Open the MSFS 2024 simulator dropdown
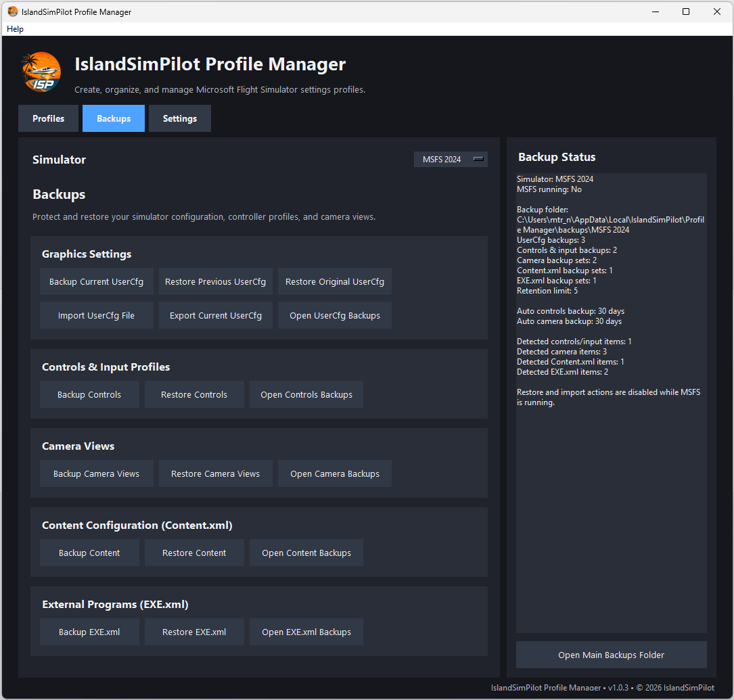This screenshot has height=700, width=734. click(451, 160)
